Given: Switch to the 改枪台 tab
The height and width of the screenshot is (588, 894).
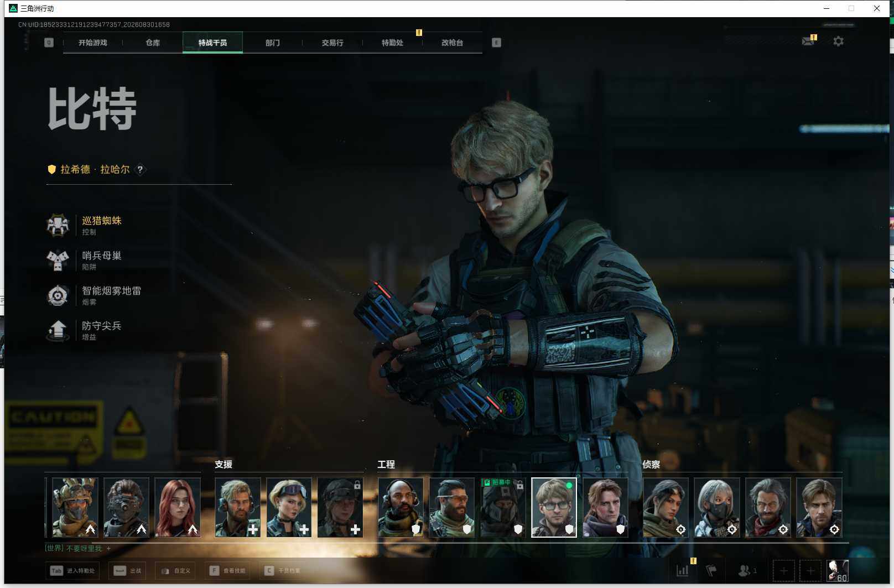Looking at the screenshot, I should (x=452, y=43).
